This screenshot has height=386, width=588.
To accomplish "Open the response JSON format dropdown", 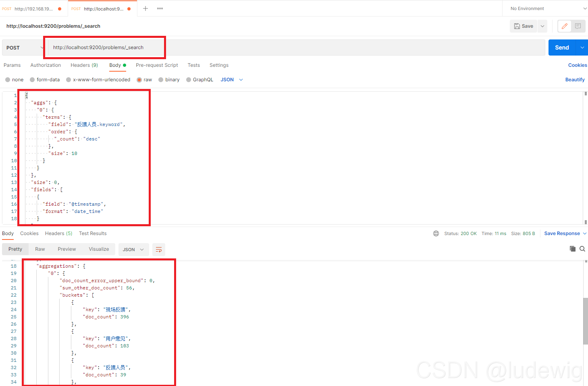I will [x=133, y=250].
